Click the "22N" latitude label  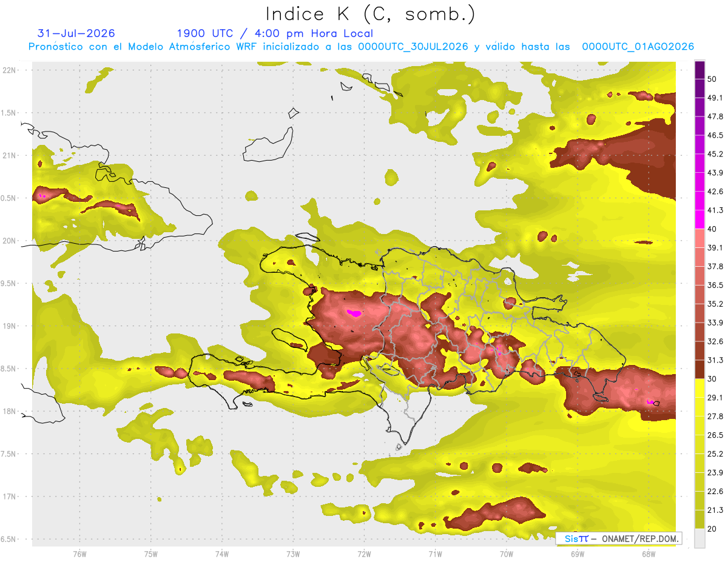point(9,70)
